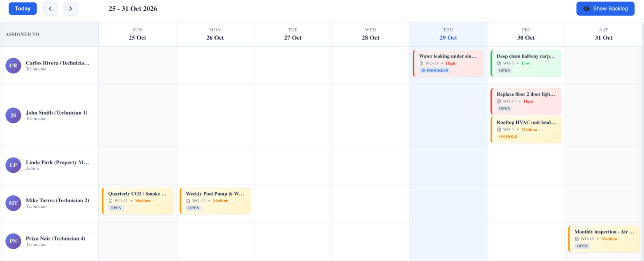Click the Carlos Rivera technician name
Screen dimensions: 644x261
57,63
